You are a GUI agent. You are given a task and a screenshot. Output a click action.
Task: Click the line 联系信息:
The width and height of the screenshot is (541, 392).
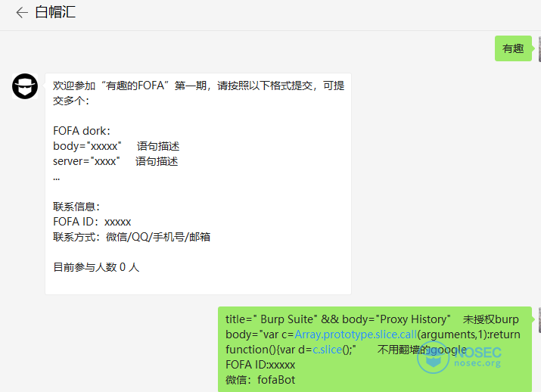pos(76,207)
